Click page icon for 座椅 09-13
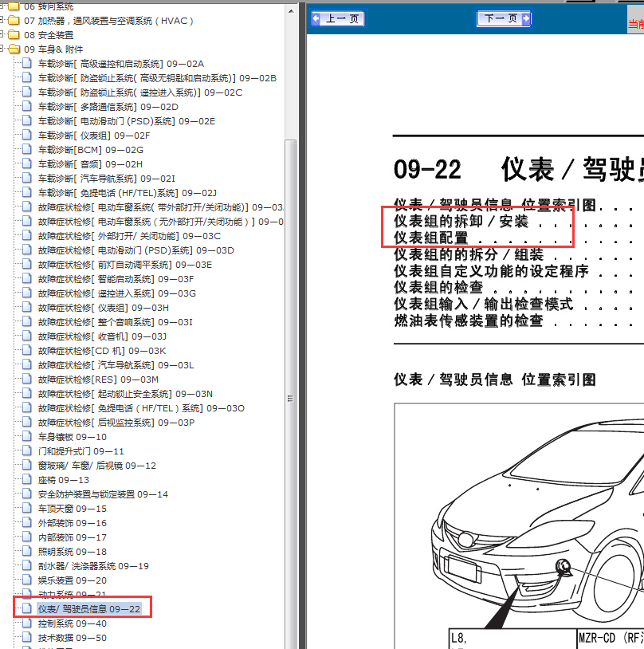 [27, 479]
